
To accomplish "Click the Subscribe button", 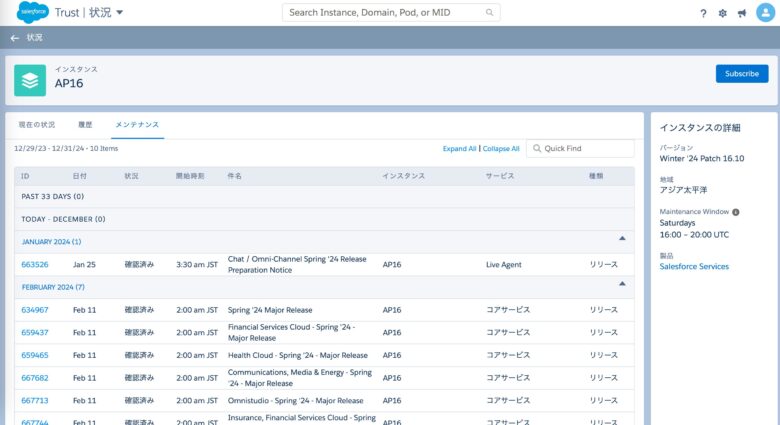I will (x=742, y=74).
